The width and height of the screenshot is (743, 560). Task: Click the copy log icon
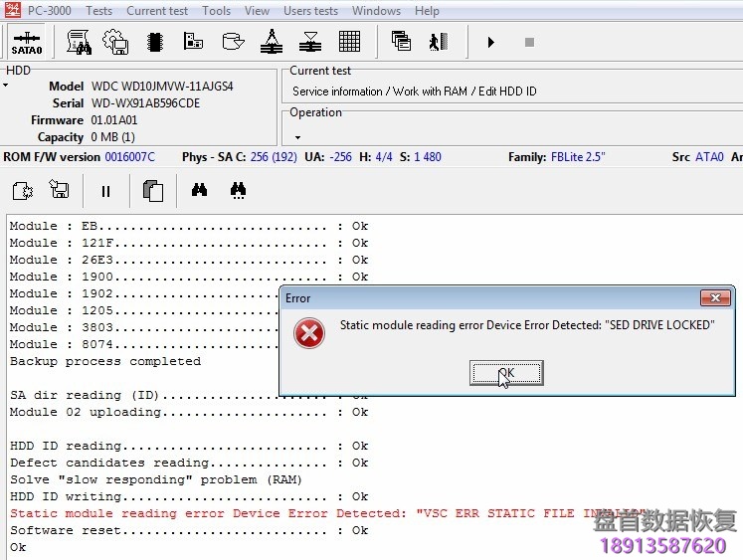coord(152,191)
